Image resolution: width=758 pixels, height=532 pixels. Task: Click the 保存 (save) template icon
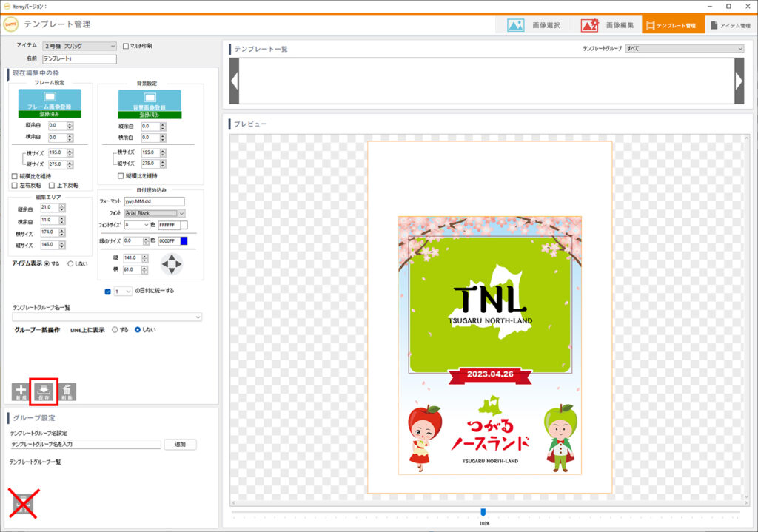point(44,392)
